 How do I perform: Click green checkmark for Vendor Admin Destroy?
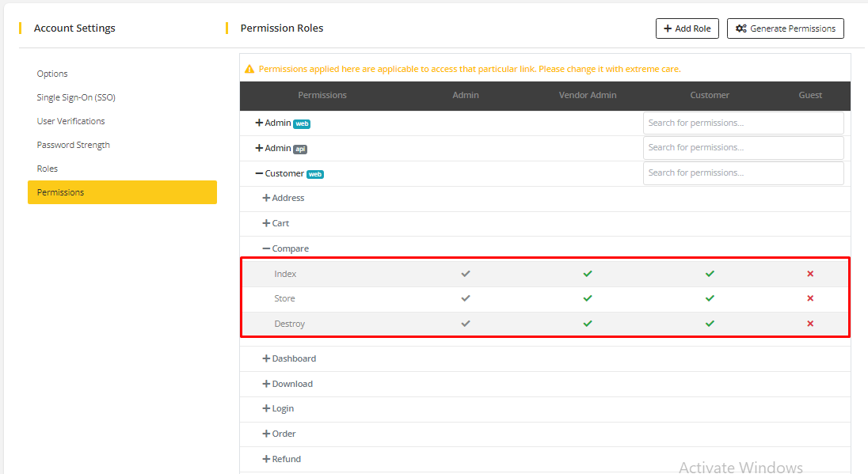pyautogui.click(x=588, y=324)
